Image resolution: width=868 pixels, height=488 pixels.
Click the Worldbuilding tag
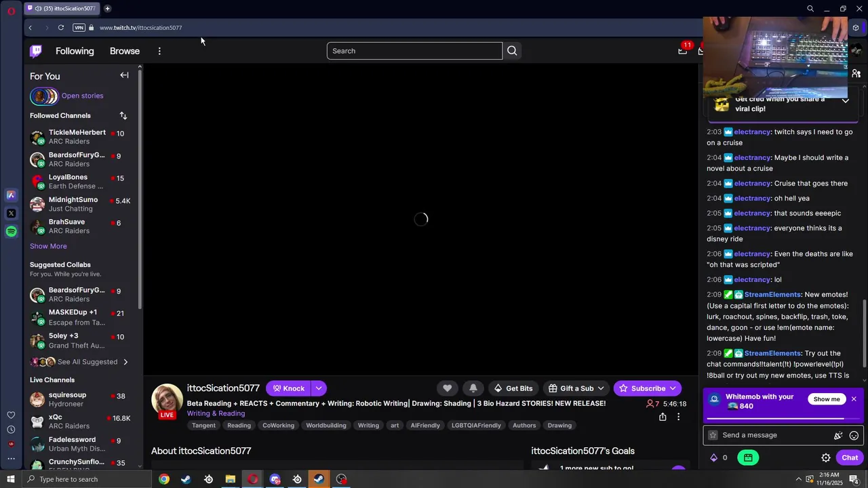326,426
